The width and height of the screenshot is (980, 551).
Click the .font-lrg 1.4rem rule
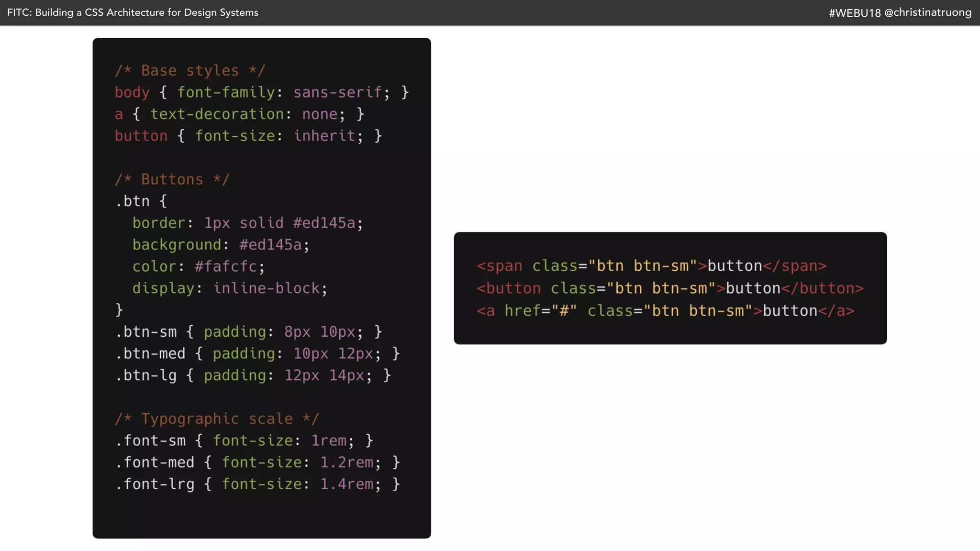tap(257, 484)
